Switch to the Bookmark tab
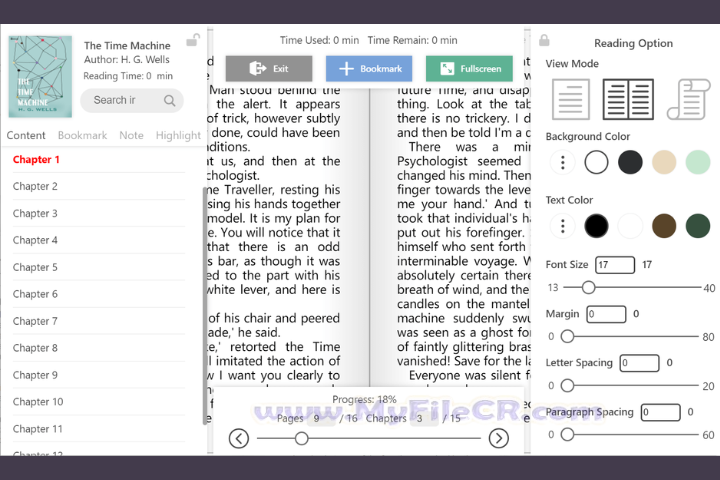This screenshot has height=480, width=720. tap(83, 136)
